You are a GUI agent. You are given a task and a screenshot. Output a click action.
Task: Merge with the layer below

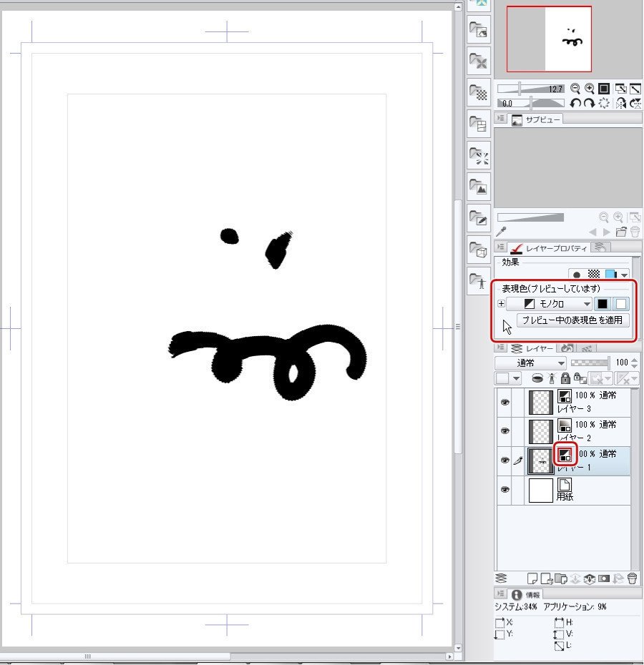(589, 578)
